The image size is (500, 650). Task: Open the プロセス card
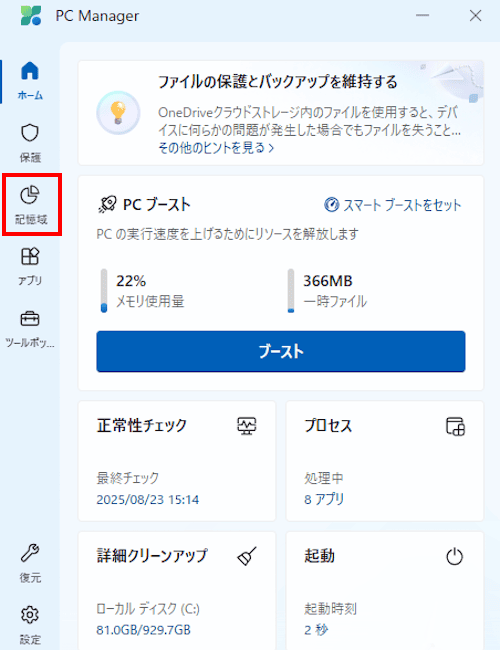[385, 461]
